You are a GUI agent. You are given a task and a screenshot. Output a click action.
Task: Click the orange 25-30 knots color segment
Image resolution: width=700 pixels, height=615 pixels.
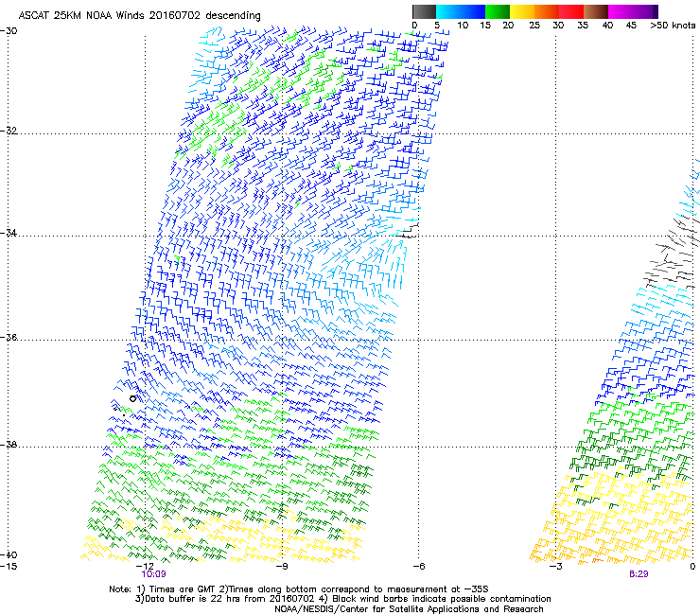click(547, 11)
